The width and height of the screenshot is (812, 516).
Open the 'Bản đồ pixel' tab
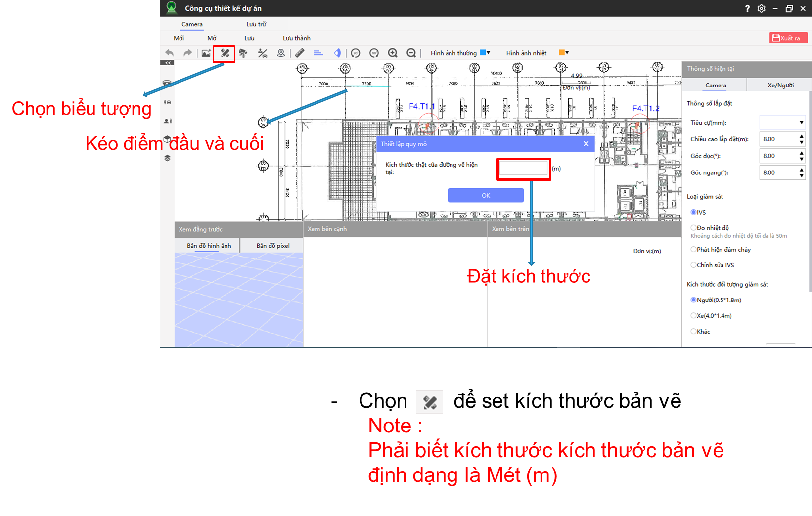tap(273, 246)
